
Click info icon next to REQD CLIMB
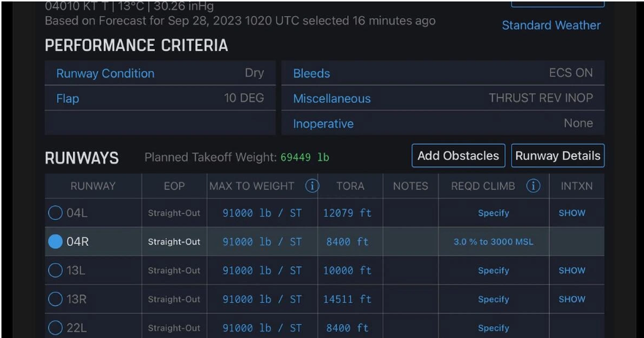[x=534, y=186]
